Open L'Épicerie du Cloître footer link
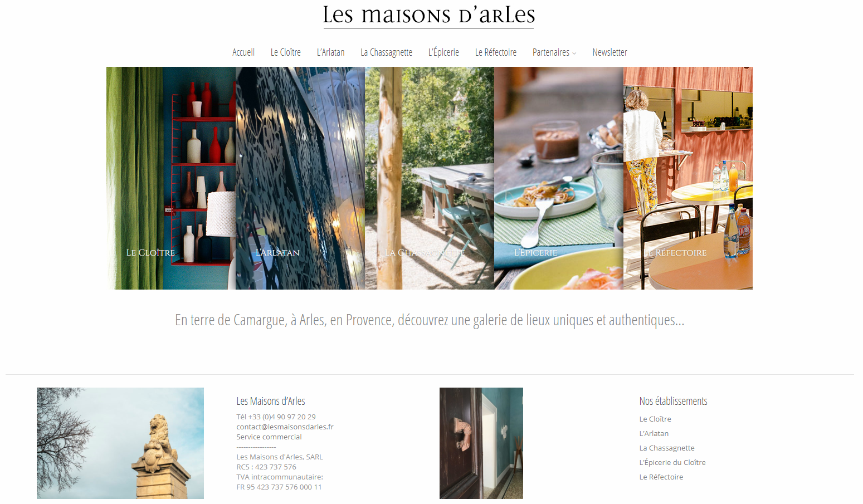Viewport: 863px width, 504px height. click(672, 463)
